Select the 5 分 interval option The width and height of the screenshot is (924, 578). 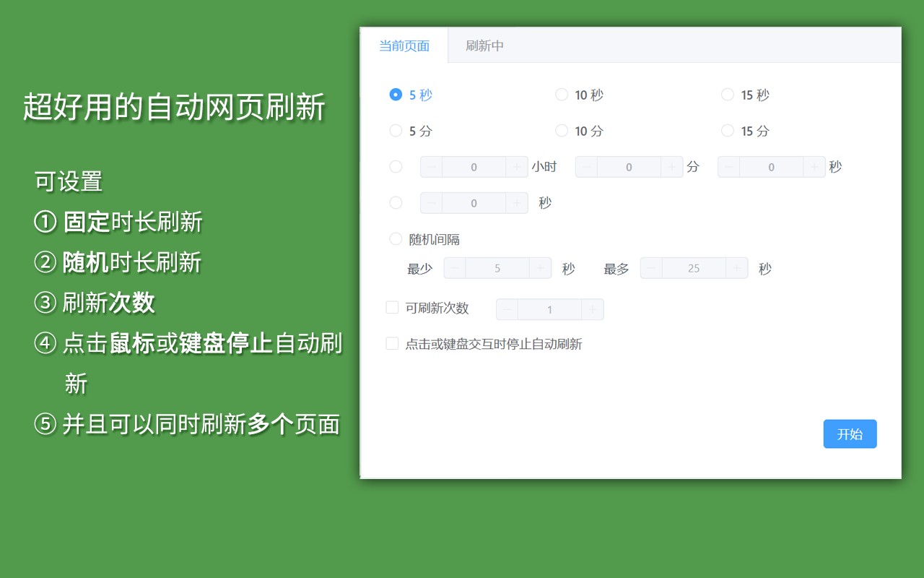(x=396, y=131)
